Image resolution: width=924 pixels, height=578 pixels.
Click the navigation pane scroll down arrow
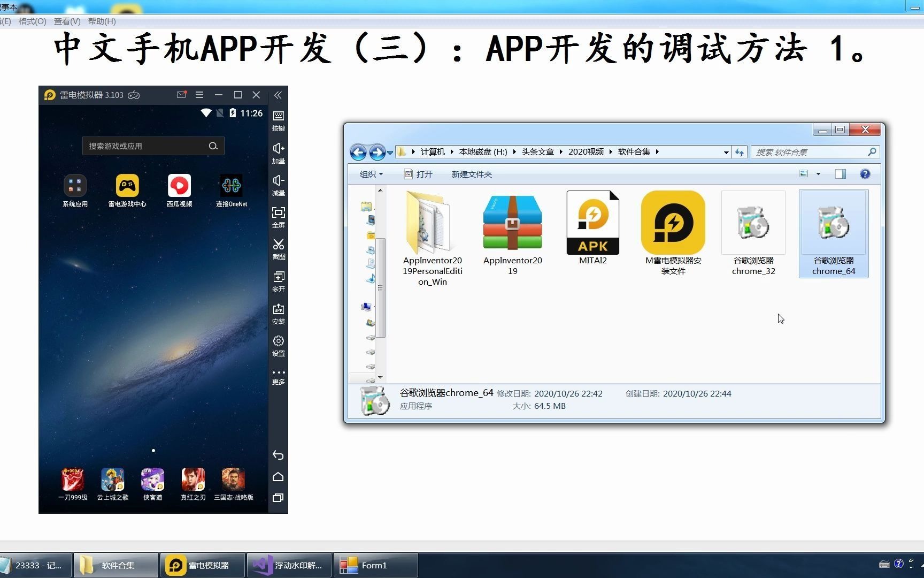[x=381, y=377]
